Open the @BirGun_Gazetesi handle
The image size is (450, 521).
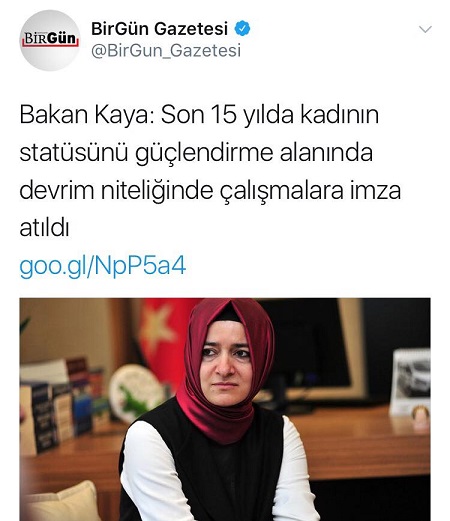(x=166, y=51)
